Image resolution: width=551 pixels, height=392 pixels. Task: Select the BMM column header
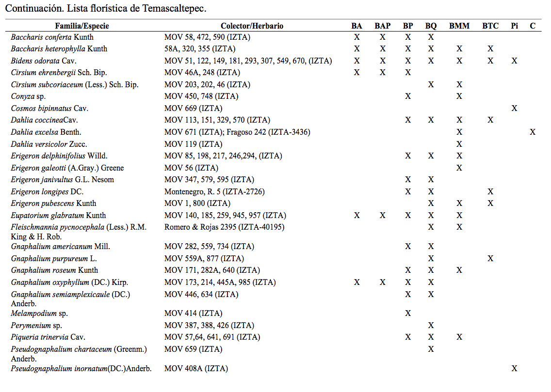[x=459, y=26]
